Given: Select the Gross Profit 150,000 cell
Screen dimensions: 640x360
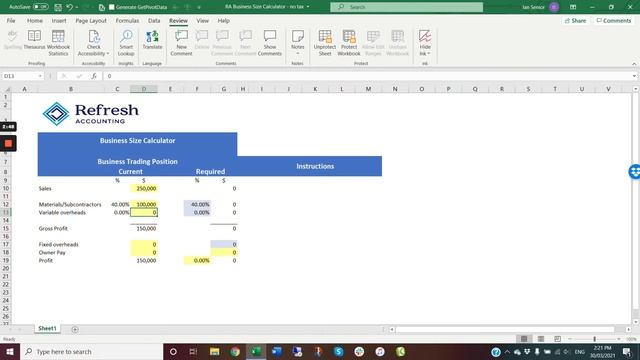Looking at the screenshot, I should point(144,228).
